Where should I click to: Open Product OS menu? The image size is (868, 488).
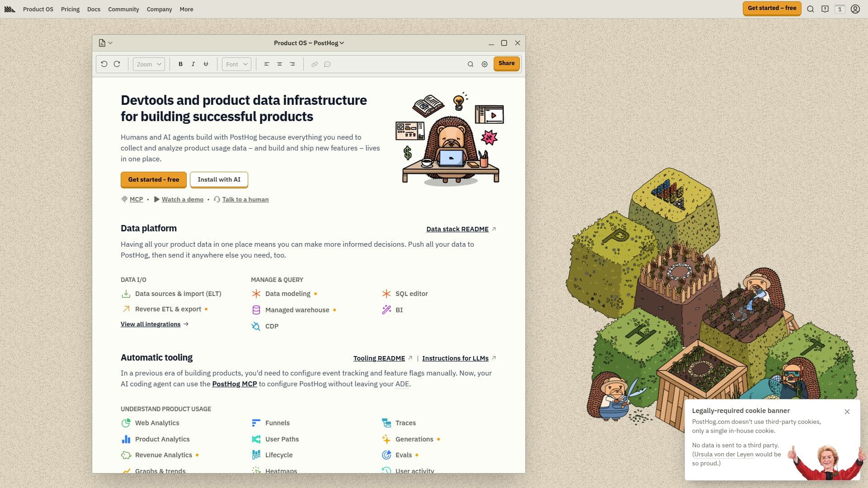click(38, 9)
